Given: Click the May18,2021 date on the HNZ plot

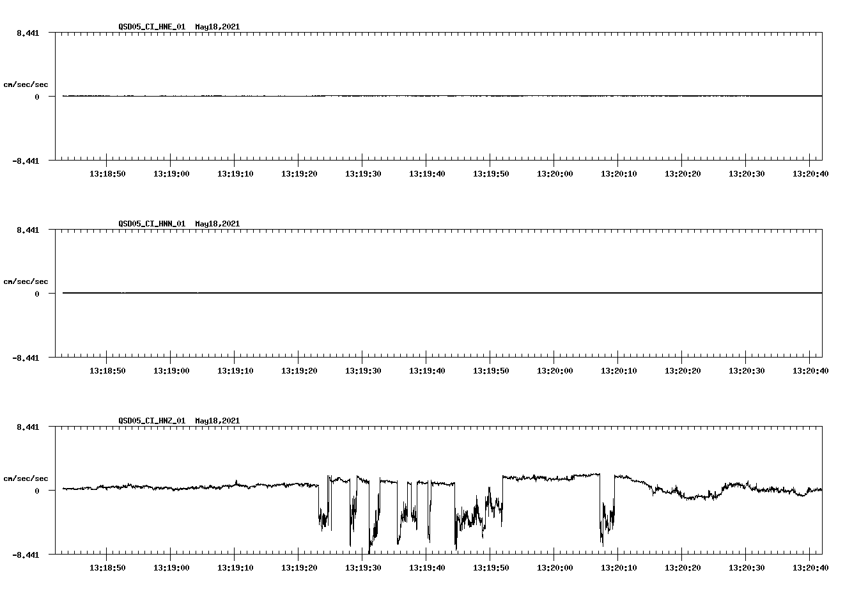Looking at the screenshot, I should click(x=217, y=421).
